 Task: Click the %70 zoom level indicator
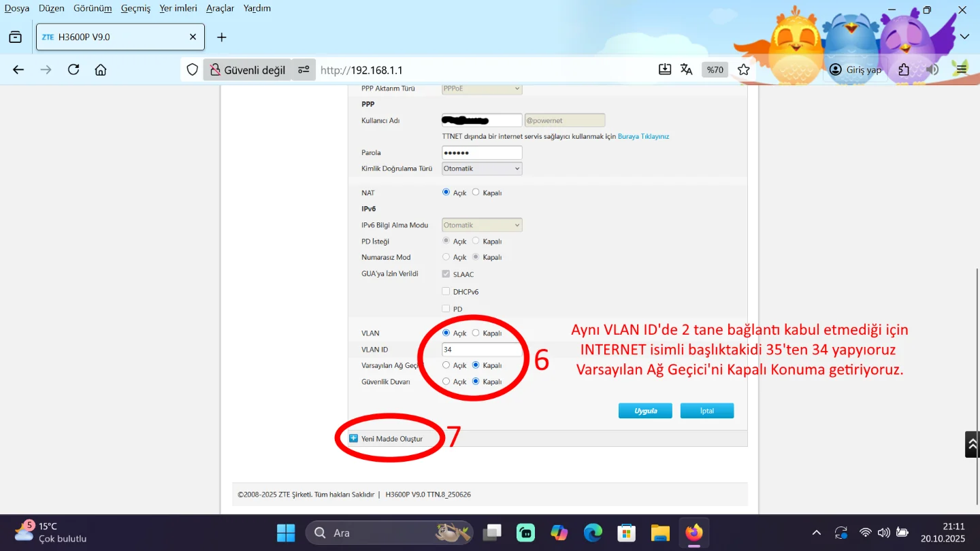(x=715, y=69)
